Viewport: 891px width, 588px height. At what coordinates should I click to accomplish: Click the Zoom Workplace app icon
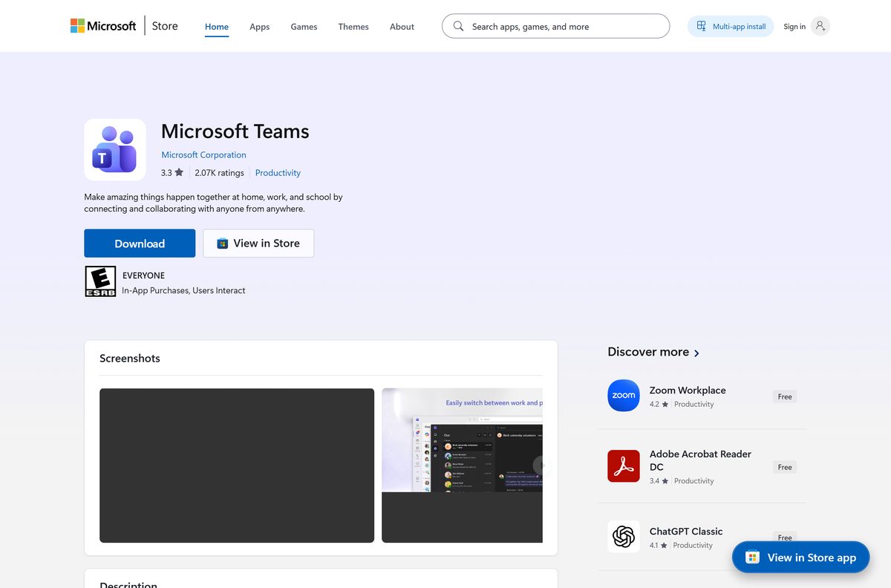tap(624, 396)
